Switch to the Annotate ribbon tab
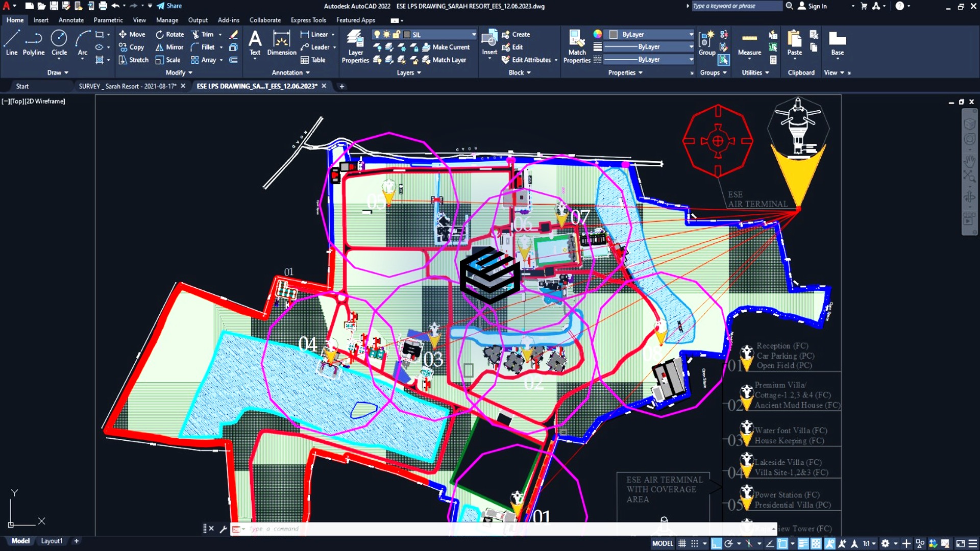Viewport: 980px width, 551px height. (x=71, y=20)
